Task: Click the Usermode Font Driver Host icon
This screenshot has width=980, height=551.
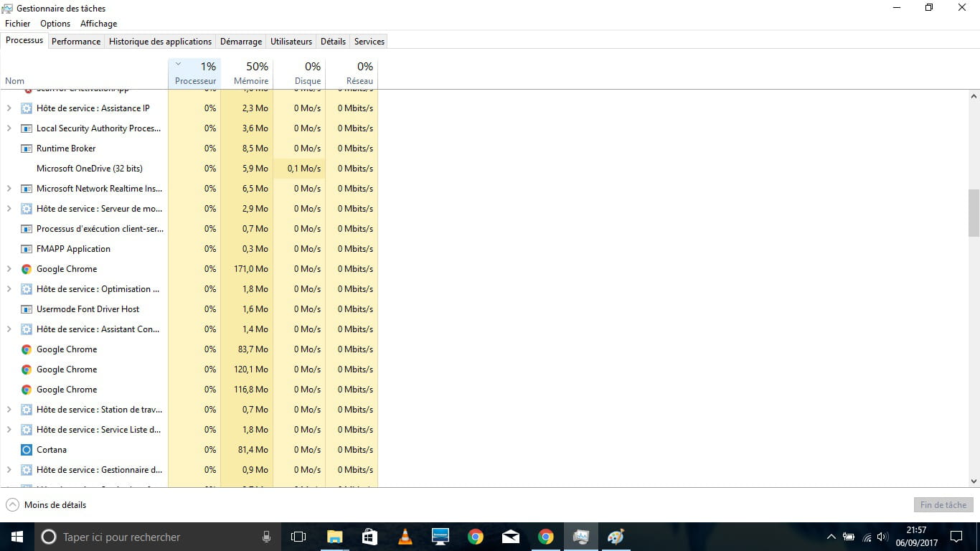Action: point(27,309)
